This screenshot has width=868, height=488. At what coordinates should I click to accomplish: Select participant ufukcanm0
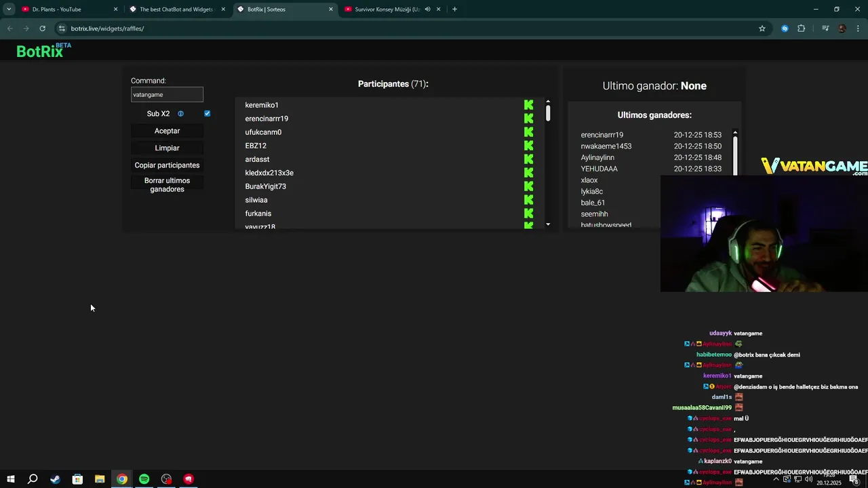(x=263, y=132)
